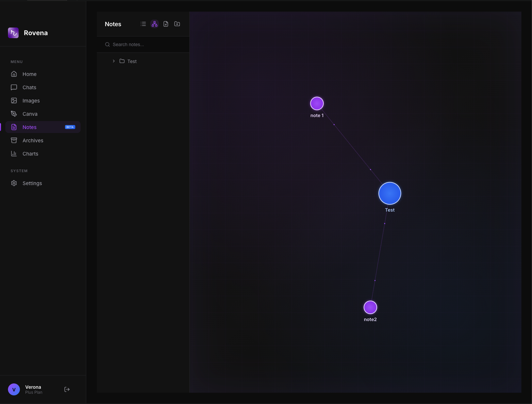The width and height of the screenshot is (532, 404).
Task: Click the Charts bar graph icon
Action: click(x=14, y=154)
